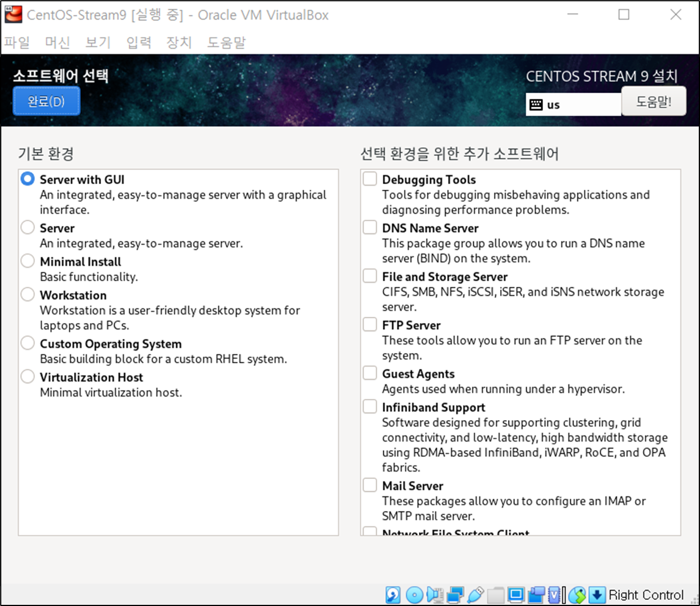Click 'Agents used when running under a hypervisor.'

[x=503, y=389]
